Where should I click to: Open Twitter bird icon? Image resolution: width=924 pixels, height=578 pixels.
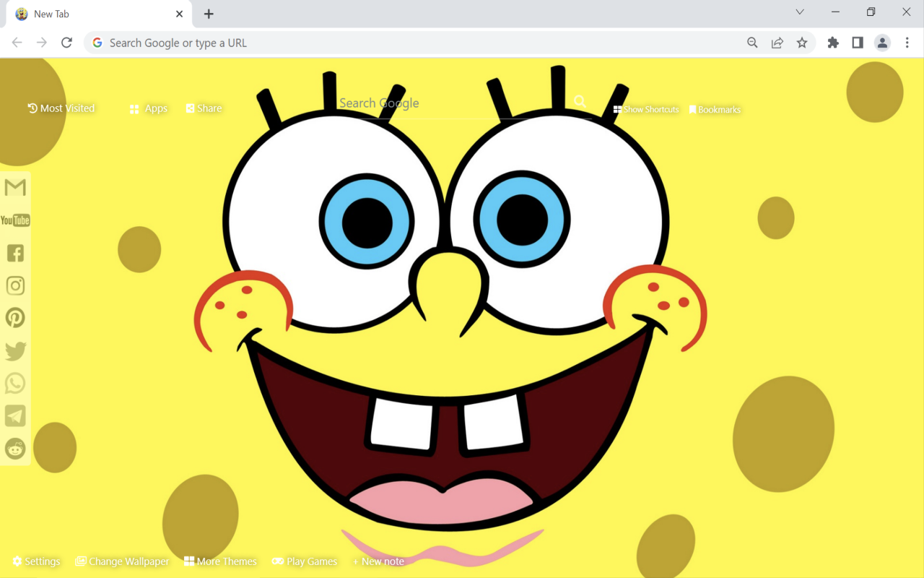pos(15,351)
